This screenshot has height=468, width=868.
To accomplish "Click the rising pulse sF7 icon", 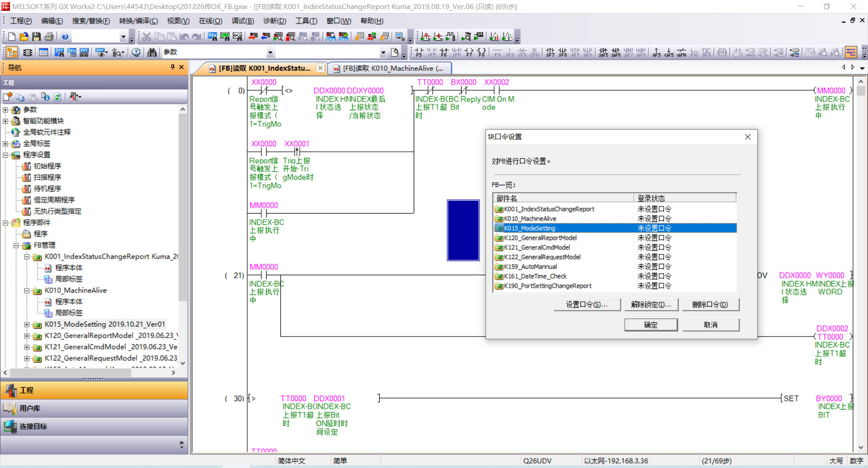I will click(550, 52).
